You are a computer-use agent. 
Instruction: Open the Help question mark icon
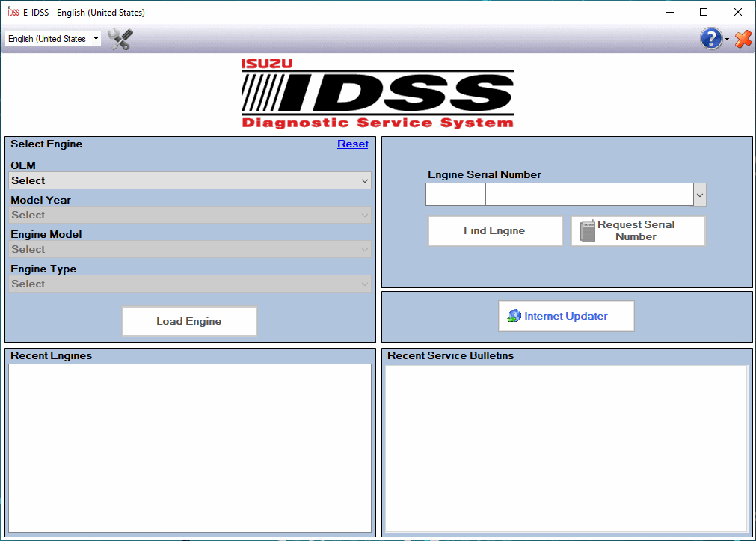pos(709,38)
